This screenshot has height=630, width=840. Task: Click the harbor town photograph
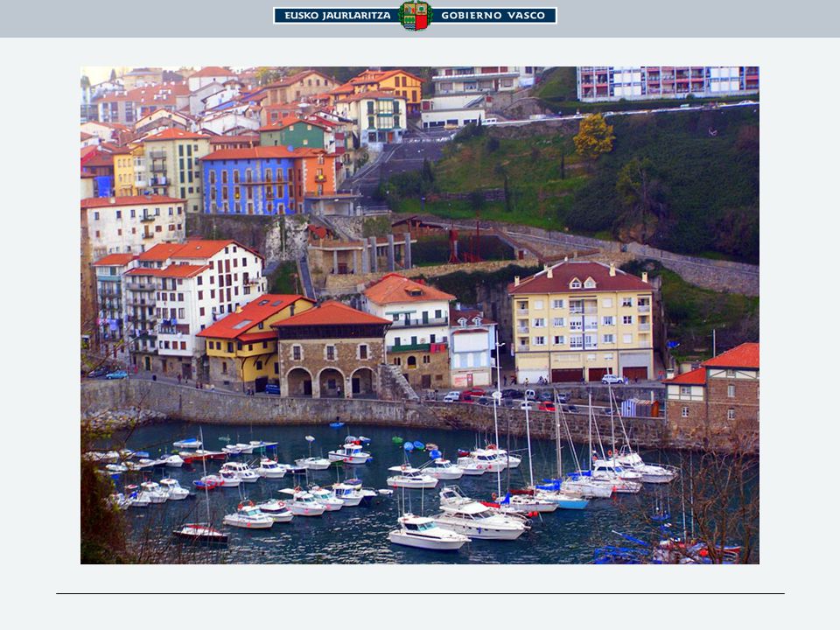coord(419,315)
